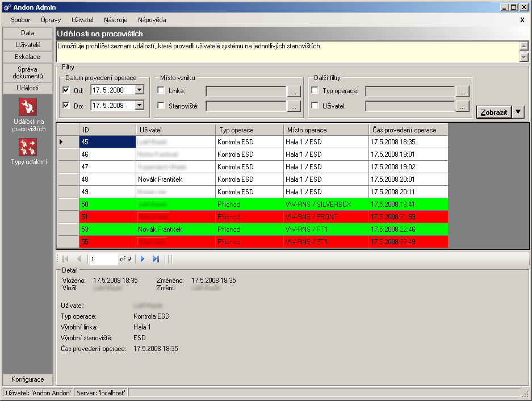Jump to last page arrow
Viewport: 532px width, 401px height.
coord(156,259)
